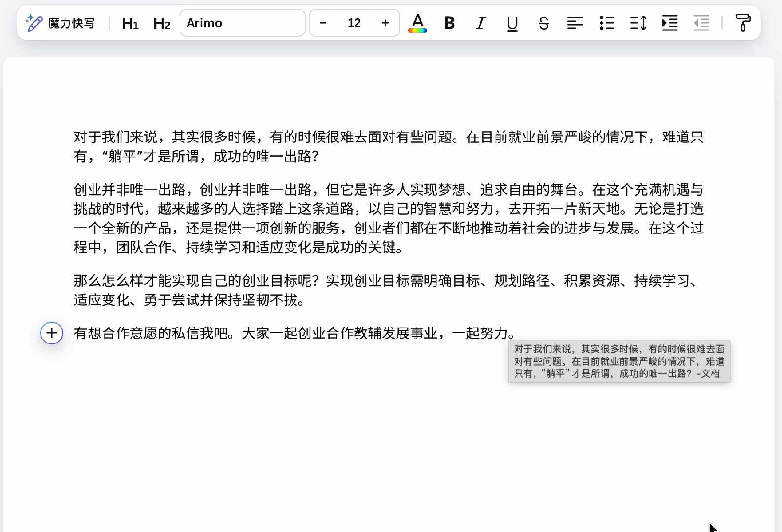The height and width of the screenshot is (532, 782).
Task: Open the text color picker
Action: (418, 23)
